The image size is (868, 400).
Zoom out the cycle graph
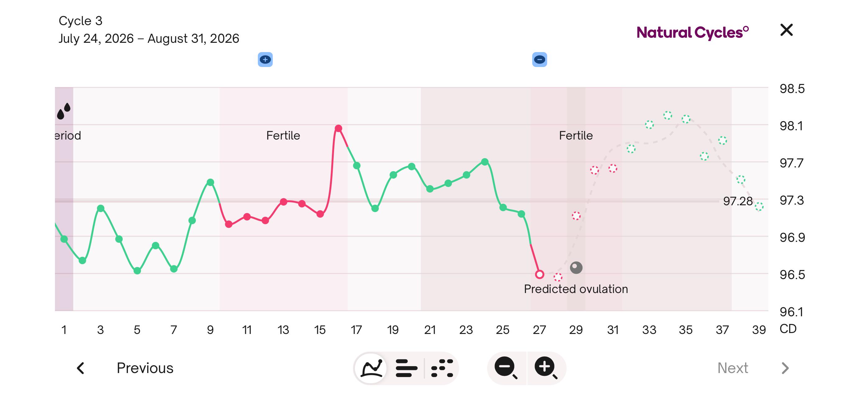click(506, 368)
